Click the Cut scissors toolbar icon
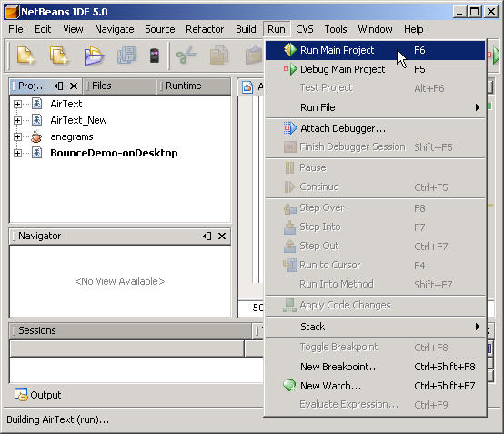The height and width of the screenshot is (434, 504). pyautogui.click(x=186, y=55)
